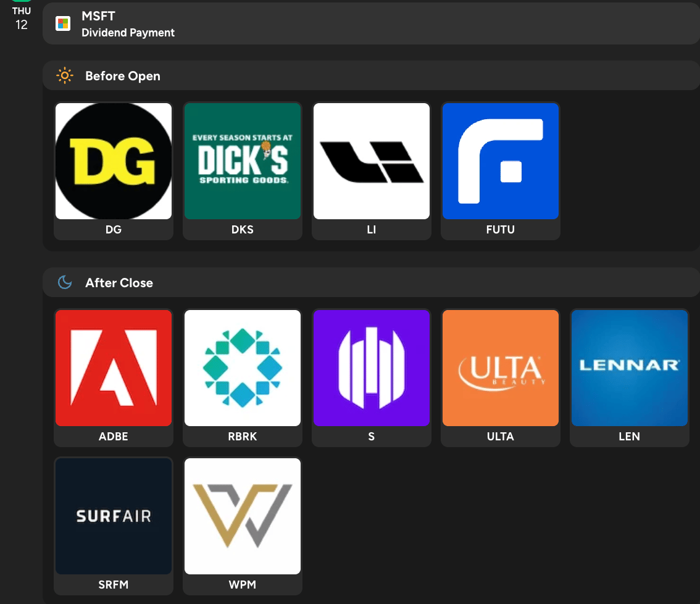700x604 pixels.
Task: Click the Dividend Payment text
Action: (128, 33)
